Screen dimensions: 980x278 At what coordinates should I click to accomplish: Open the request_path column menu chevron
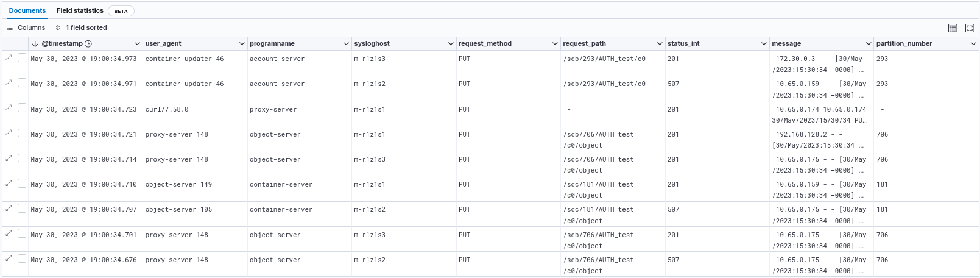[660, 44]
